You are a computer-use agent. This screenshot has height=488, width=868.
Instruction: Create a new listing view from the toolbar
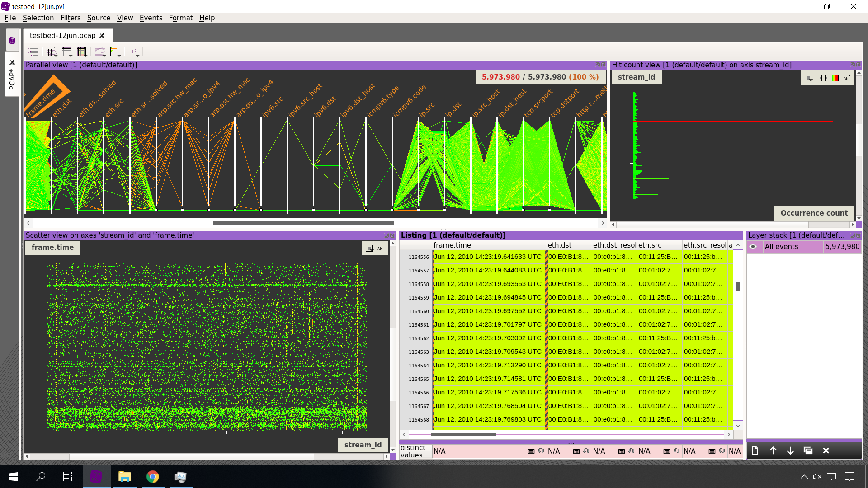(x=67, y=52)
